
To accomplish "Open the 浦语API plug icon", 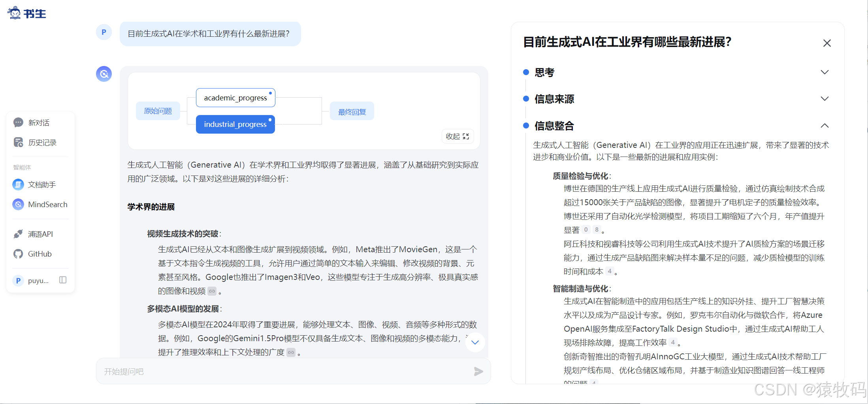I will 18,234.
